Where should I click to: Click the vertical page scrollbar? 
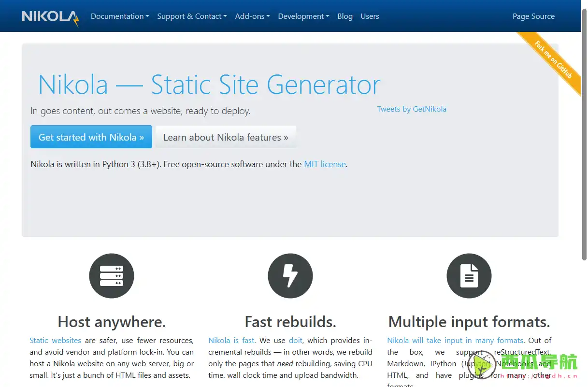pos(584,145)
